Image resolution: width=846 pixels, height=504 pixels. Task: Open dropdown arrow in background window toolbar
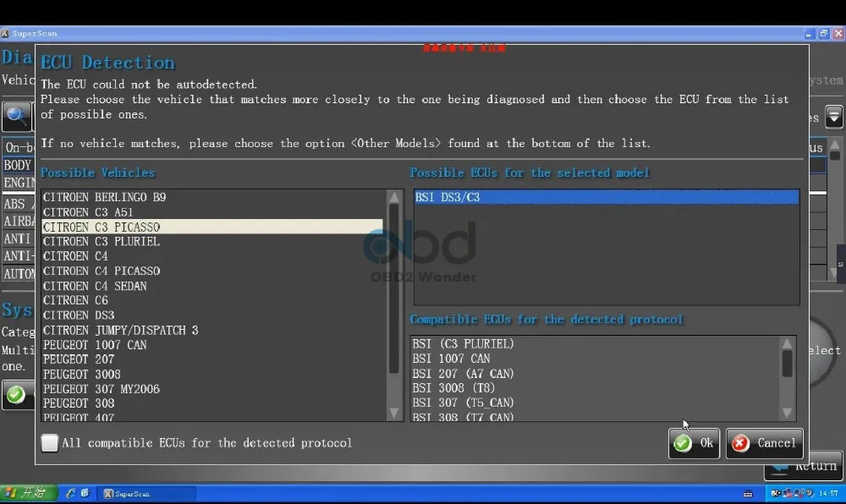click(x=833, y=117)
